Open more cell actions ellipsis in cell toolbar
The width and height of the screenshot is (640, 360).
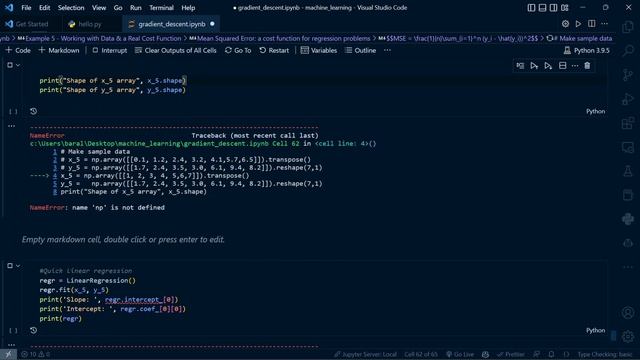point(575,66)
